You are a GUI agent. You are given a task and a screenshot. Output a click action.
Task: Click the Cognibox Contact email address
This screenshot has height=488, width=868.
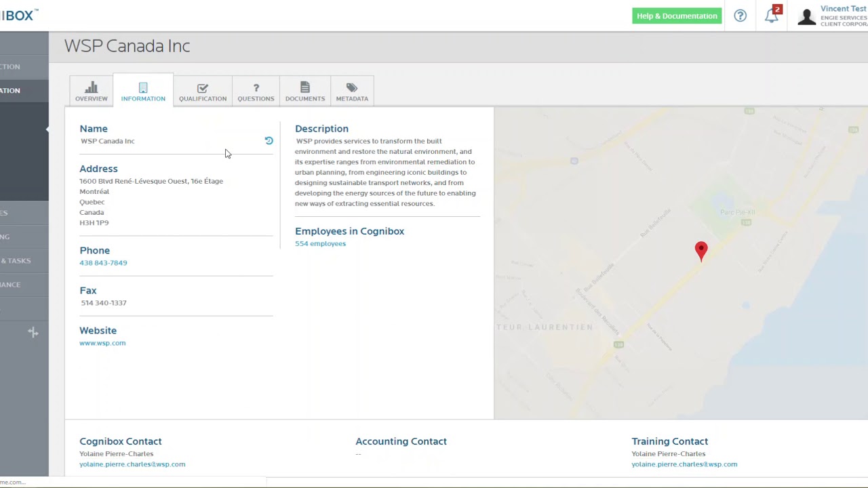click(132, 464)
